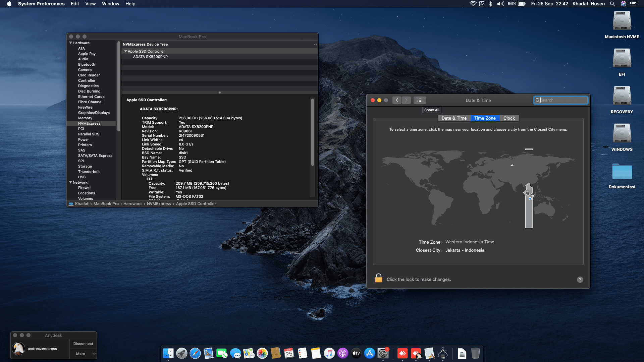The height and width of the screenshot is (362, 644).
Task: Open Date & Time help button
Action: [580, 280]
